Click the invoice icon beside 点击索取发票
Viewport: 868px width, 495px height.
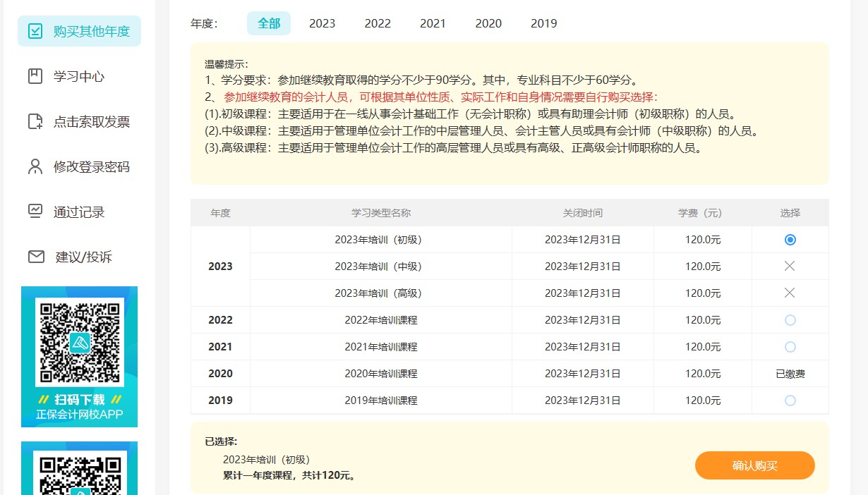point(35,121)
